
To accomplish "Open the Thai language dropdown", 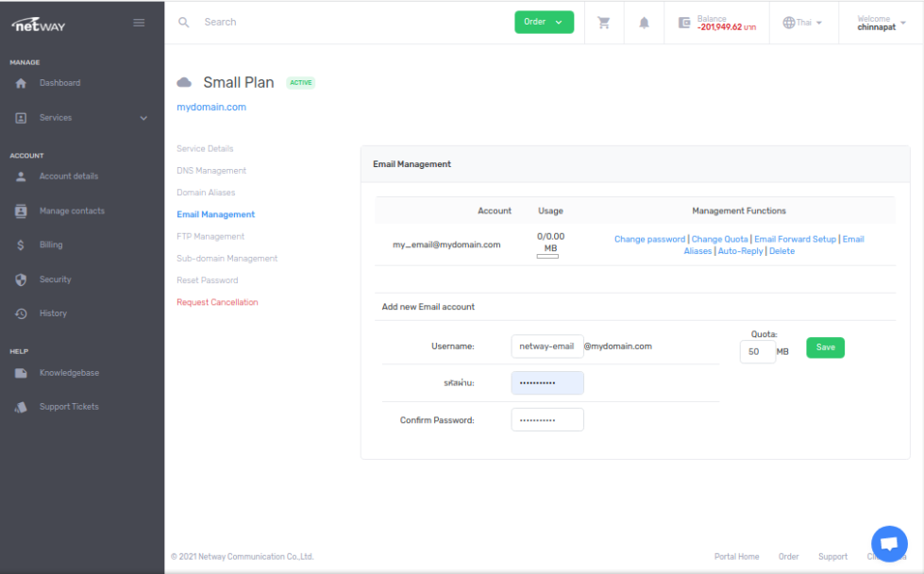I will tap(802, 23).
